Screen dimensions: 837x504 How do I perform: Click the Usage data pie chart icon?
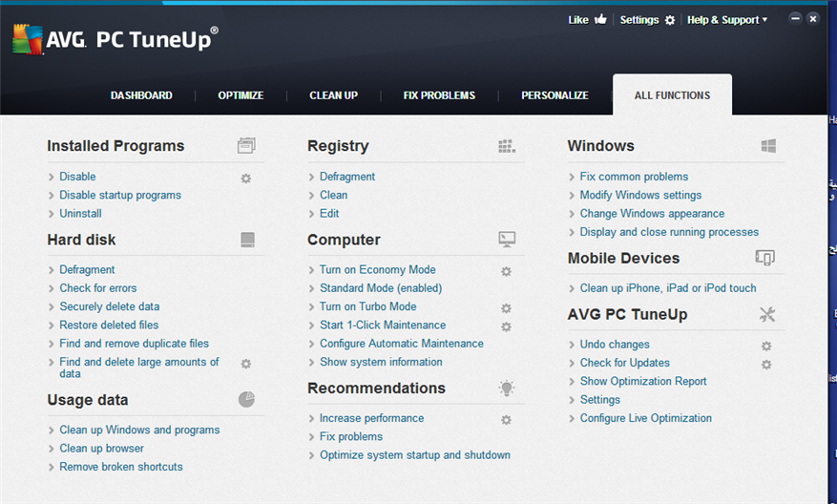(246, 399)
